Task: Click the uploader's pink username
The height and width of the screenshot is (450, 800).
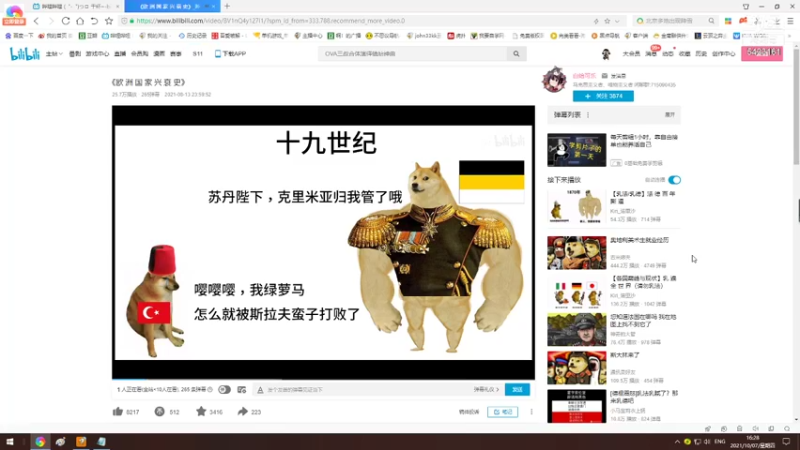Action: coord(584,76)
